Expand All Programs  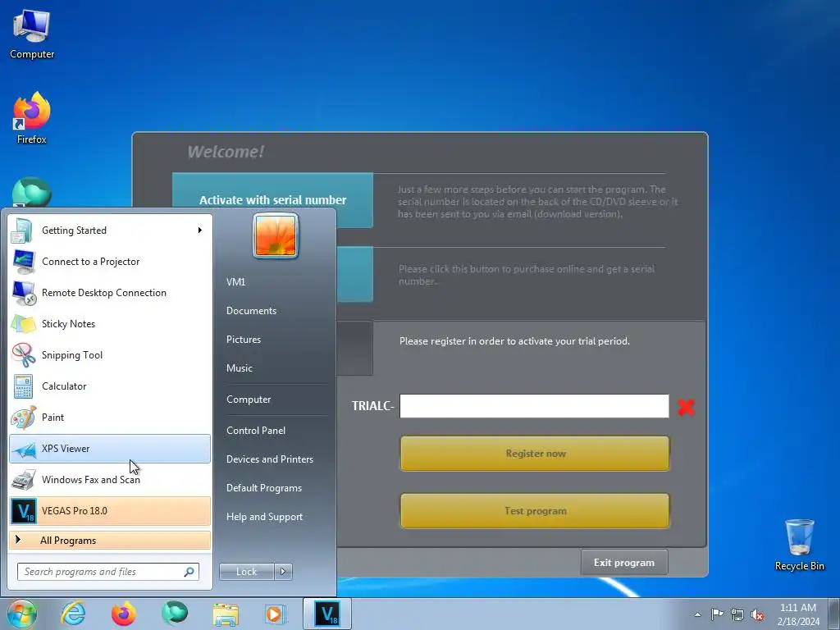(x=110, y=541)
